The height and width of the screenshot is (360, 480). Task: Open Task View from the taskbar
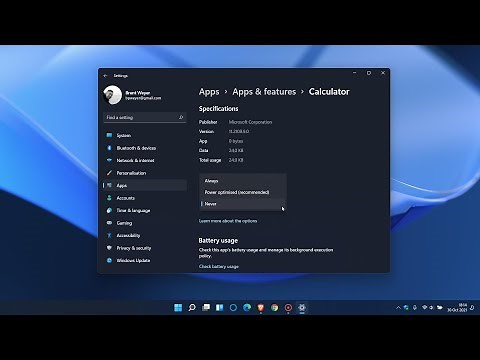tap(206, 307)
